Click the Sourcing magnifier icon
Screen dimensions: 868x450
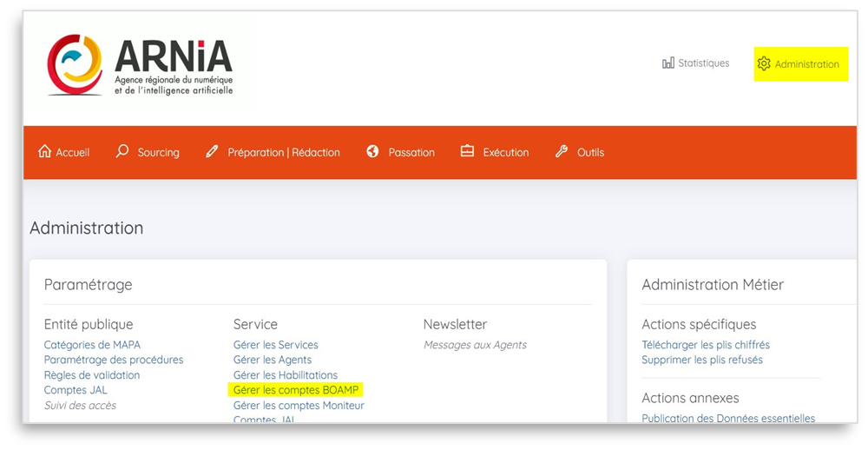122,152
